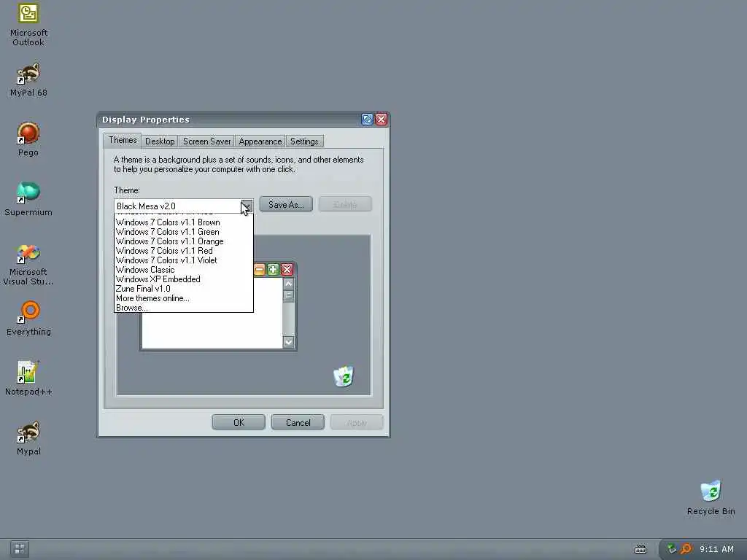The height and width of the screenshot is (560, 747).
Task: Click the Display Properties help button
Action: pos(367,120)
